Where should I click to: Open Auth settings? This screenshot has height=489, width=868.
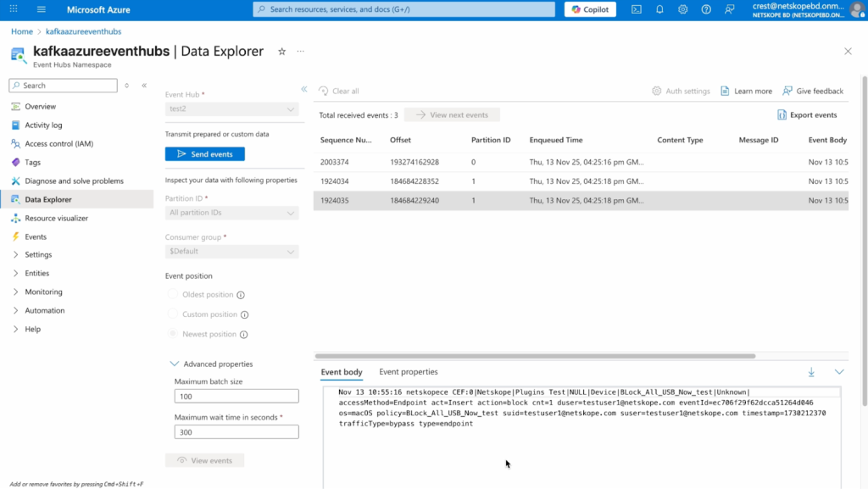click(681, 91)
